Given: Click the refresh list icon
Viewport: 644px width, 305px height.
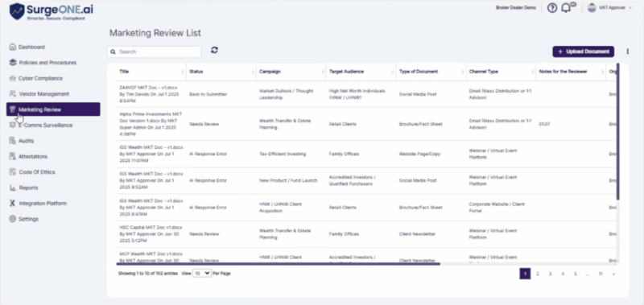Looking at the screenshot, I should [x=214, y=50].
